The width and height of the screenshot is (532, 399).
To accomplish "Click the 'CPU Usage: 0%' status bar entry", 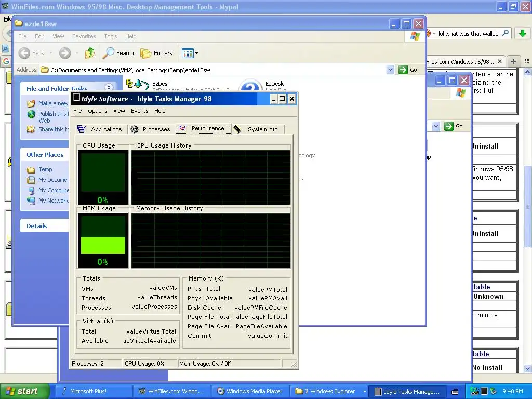I will tap(150, 363).
